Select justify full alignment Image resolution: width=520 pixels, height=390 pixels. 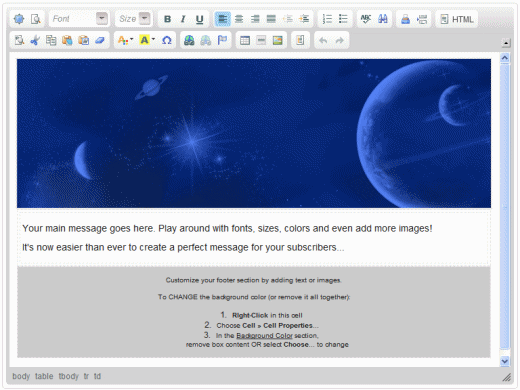coord(271,19)
